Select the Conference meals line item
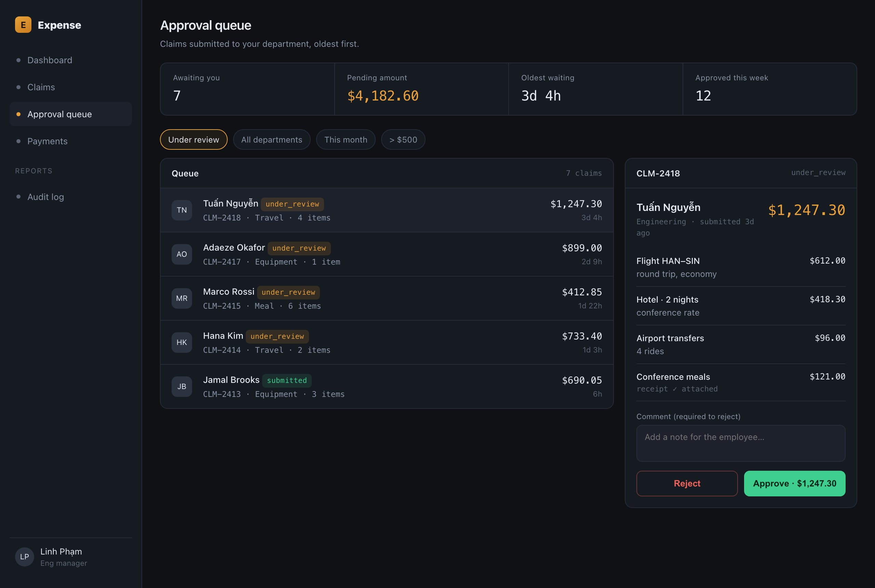 coord(741,383)
